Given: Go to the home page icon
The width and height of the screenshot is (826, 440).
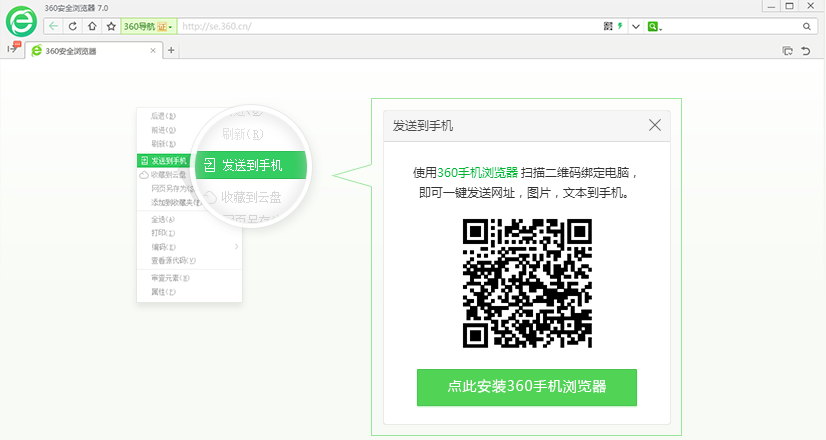Looking at the screenshot, I should point(92,26).
